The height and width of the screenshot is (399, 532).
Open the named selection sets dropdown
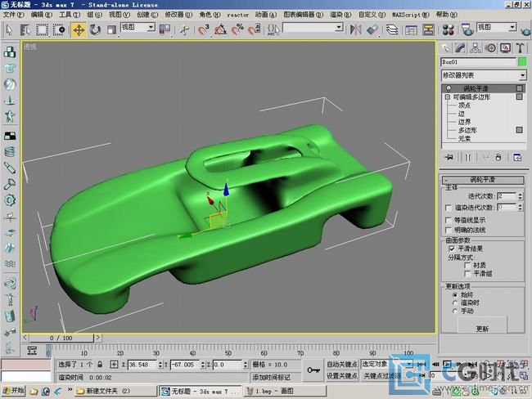tap(313, 28)
